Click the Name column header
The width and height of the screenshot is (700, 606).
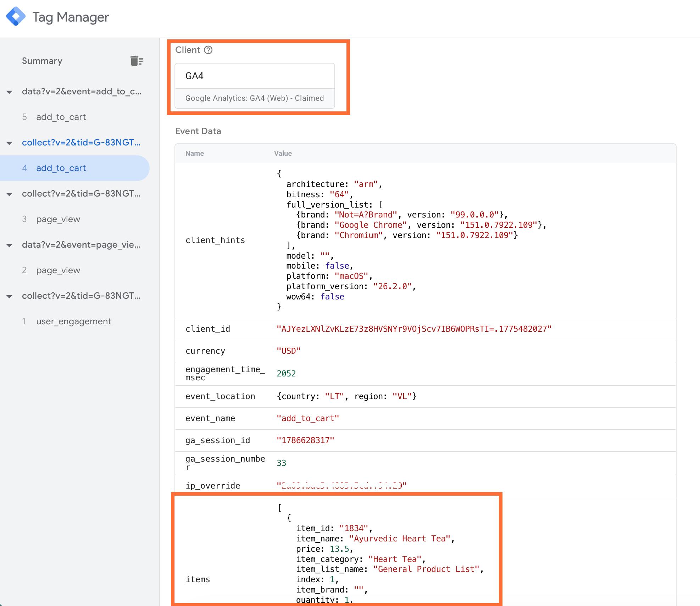pyautogui.click(x=195, y=153)
